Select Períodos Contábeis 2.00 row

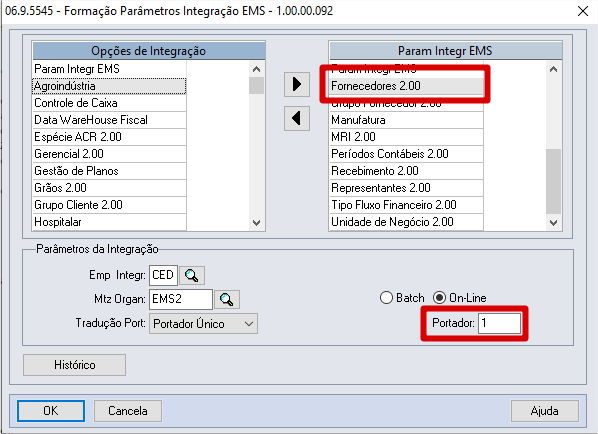[407, 154]
